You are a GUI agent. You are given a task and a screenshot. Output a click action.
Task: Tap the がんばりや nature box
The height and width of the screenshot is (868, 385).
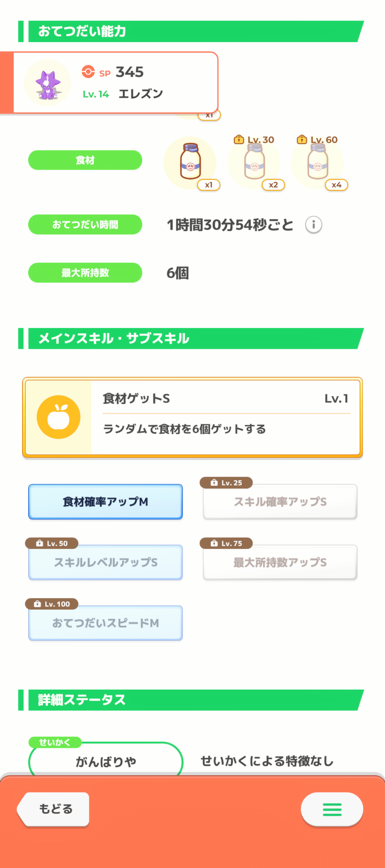pyautogui.click(x=106, y=760)
